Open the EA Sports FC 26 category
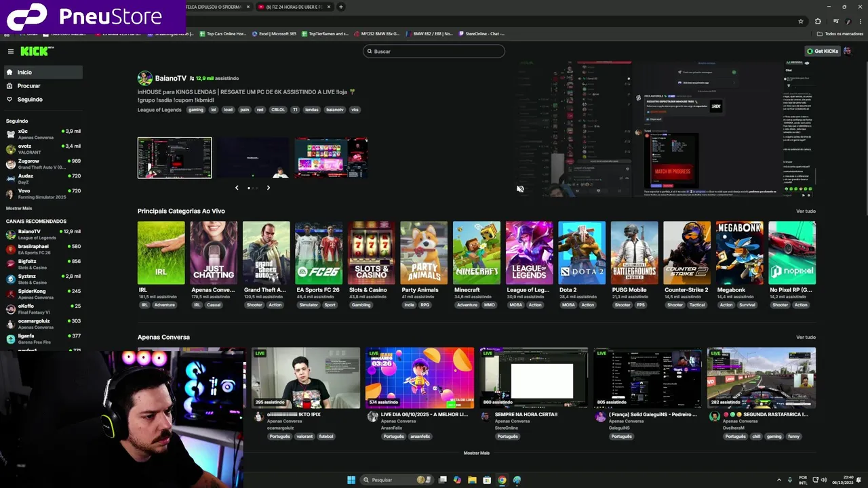 coord(319,253)
